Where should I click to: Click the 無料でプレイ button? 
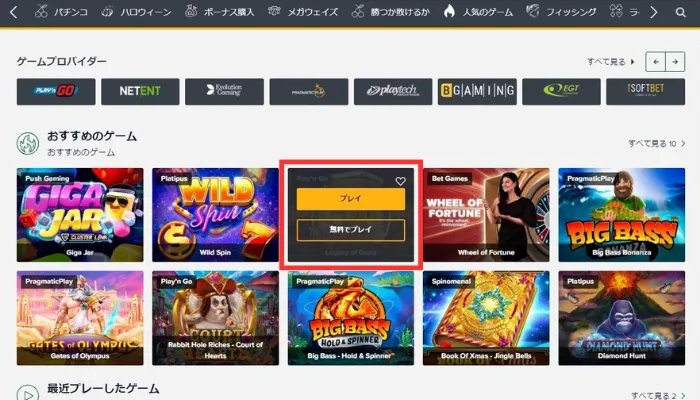tap(351, 230)
